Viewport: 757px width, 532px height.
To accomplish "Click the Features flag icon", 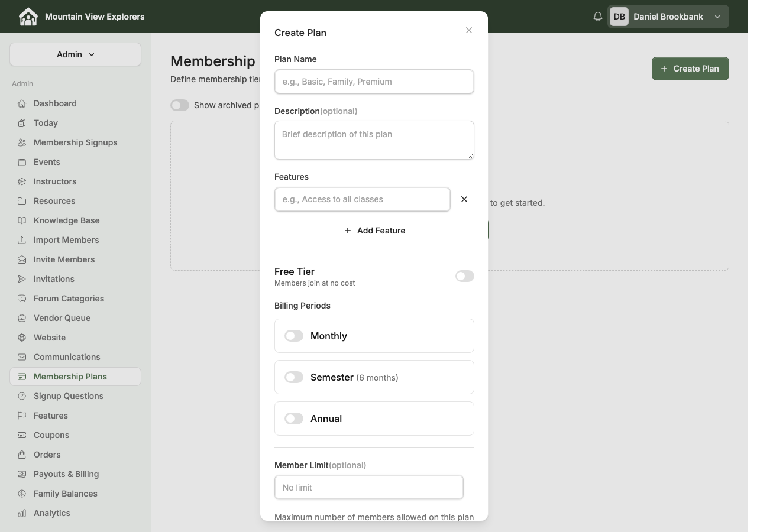I will pyautogui.click(x=22, y=416).
